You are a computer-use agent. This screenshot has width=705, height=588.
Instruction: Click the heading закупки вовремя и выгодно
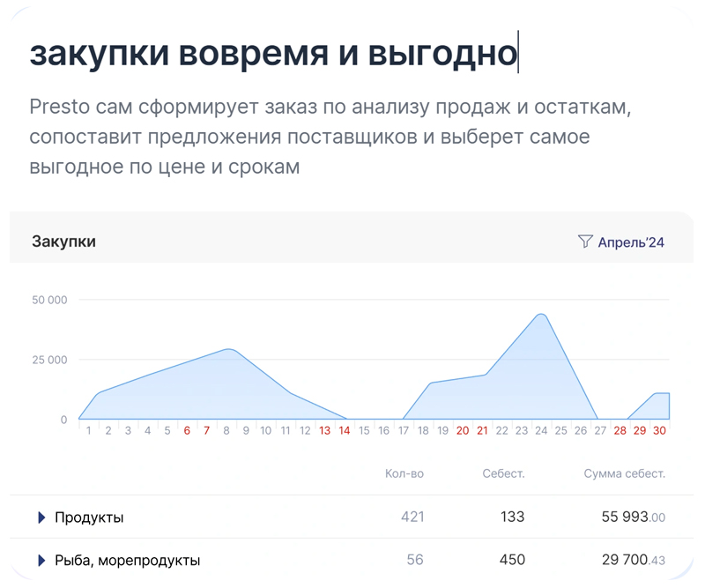pyautogui.click(x=273, y=53)
